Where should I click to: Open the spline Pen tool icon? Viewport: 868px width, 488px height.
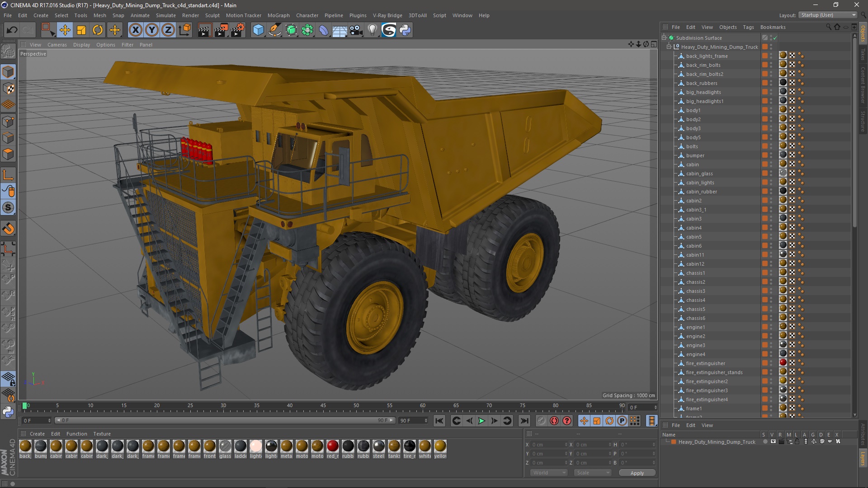(x=275, y=30)
